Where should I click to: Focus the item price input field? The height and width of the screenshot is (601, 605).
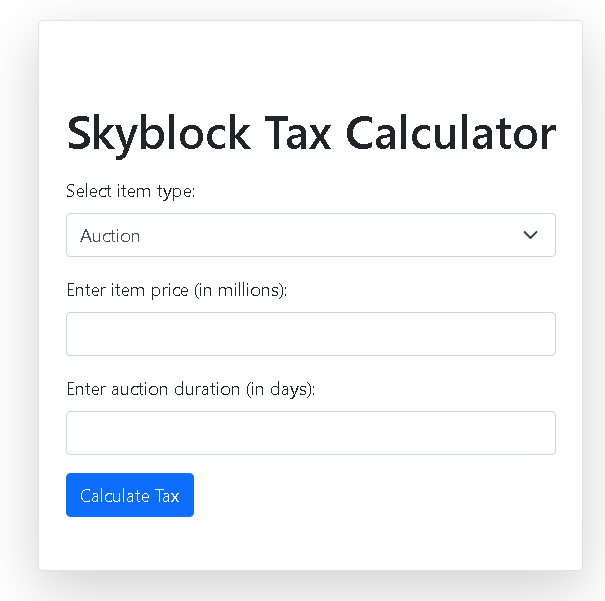[310, 334]
